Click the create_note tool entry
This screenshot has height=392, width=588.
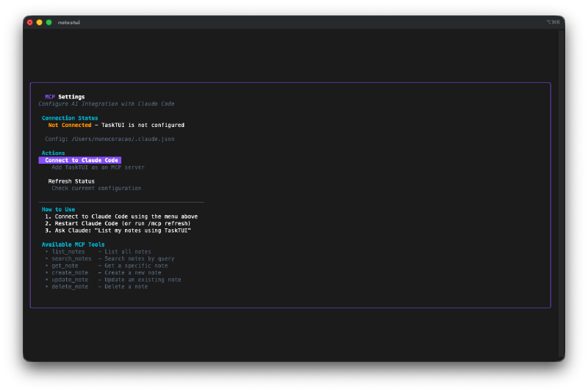coord(70,272)
